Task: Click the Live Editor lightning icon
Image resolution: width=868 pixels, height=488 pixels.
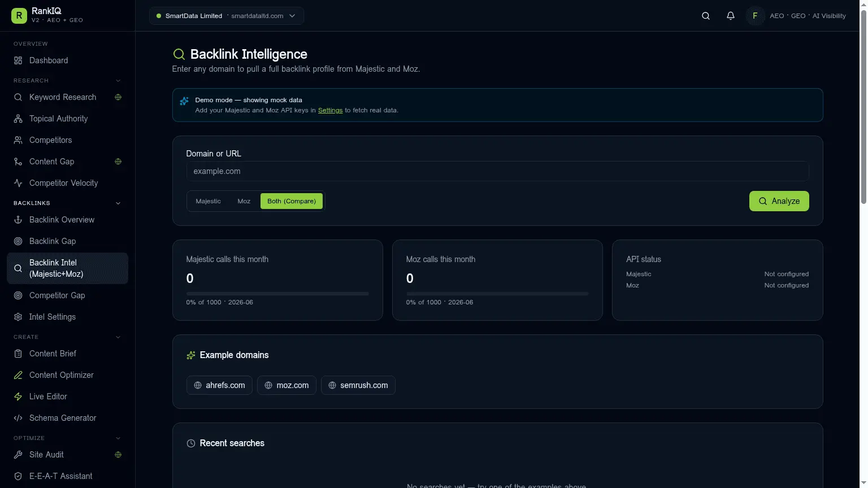Action: [x=18, y=396]
